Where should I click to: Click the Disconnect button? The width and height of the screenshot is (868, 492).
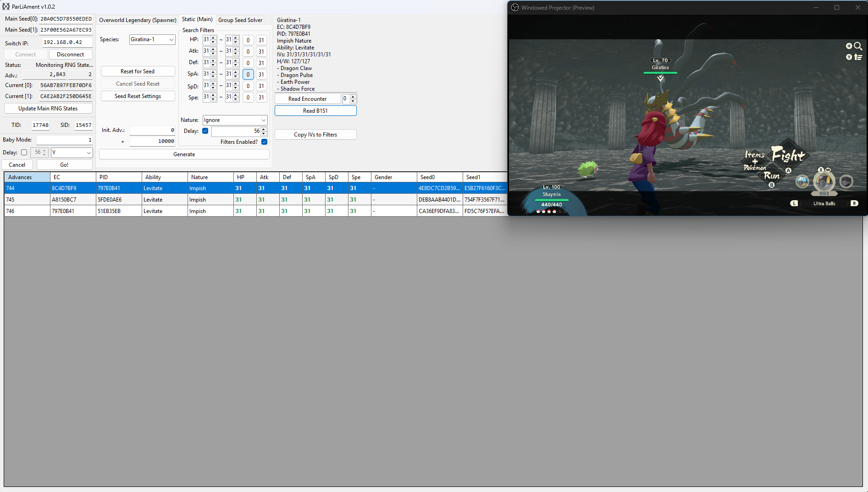click(70, 55)
